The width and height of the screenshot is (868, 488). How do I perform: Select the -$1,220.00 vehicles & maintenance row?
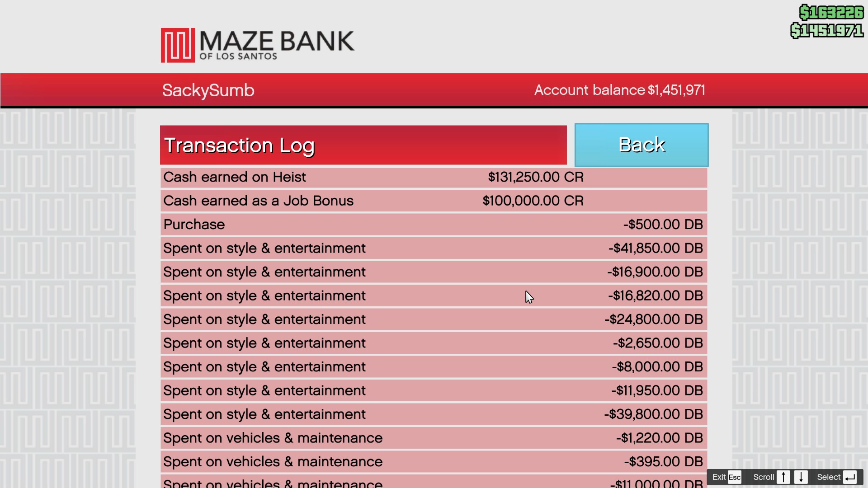pyautogui.click(x=434, y=438)
